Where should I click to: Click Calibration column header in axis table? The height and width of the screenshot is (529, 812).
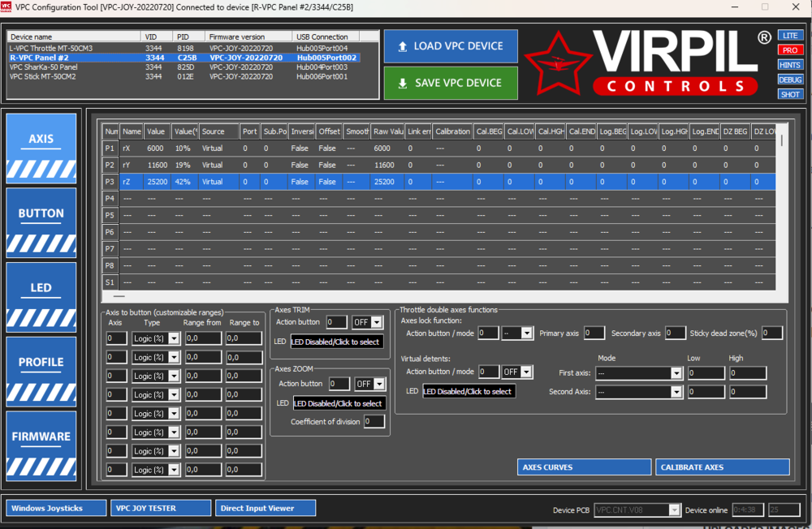tap(452, 131)
